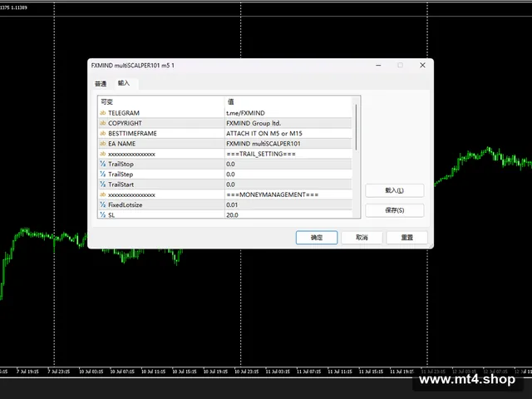The width and height of the screenshot is (532, 399).
Task: Select the TrailStart variable name
Action: (121, 185)
